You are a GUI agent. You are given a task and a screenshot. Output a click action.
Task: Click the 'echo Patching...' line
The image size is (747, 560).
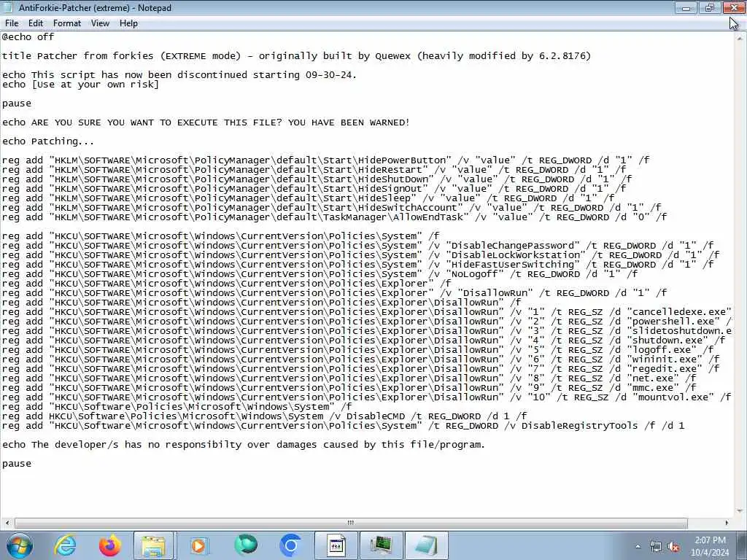pyautogui.click(x=48, y=141)
